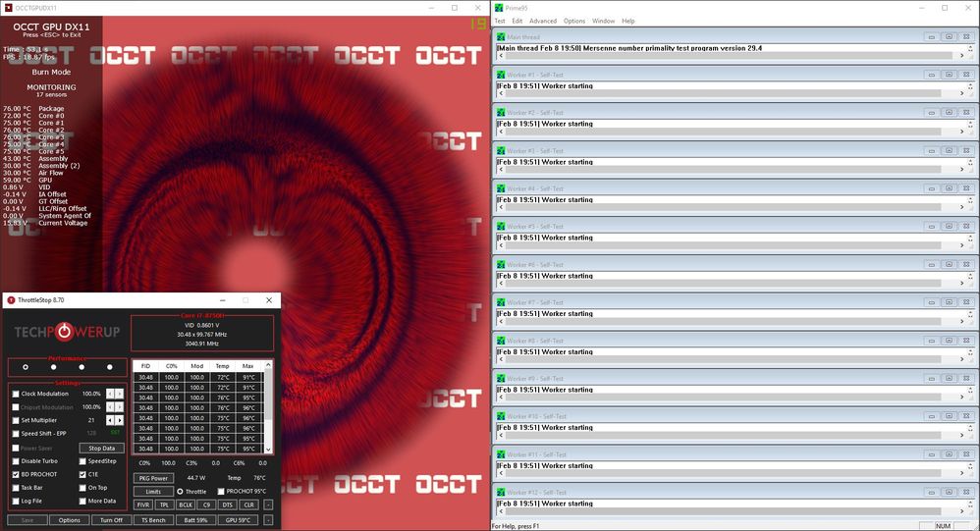The height and width of the screenshot is (531, 980).
Task: Click Worker #7 window icon in Prime95
Action: point(501,303)
